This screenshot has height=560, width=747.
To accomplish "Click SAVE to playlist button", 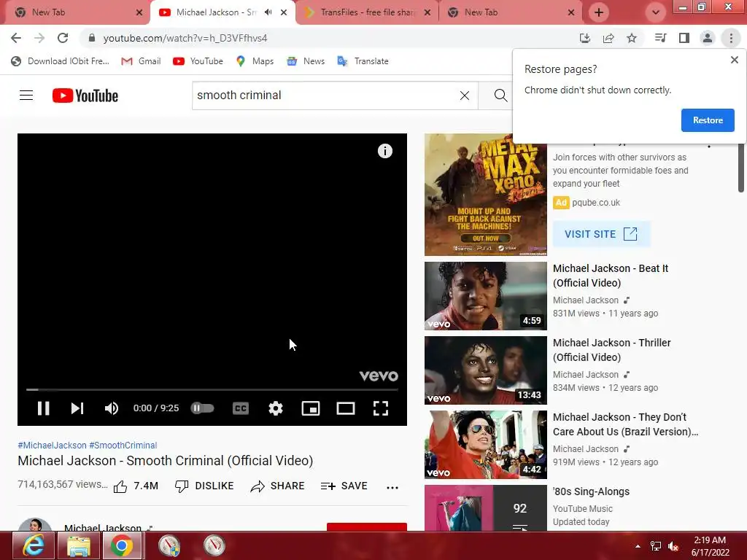I will coord(344,486).
